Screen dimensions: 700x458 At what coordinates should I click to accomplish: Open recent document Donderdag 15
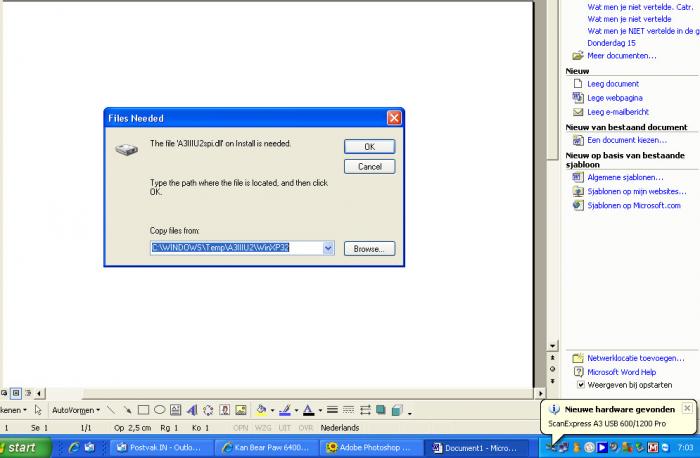point(611,43)
